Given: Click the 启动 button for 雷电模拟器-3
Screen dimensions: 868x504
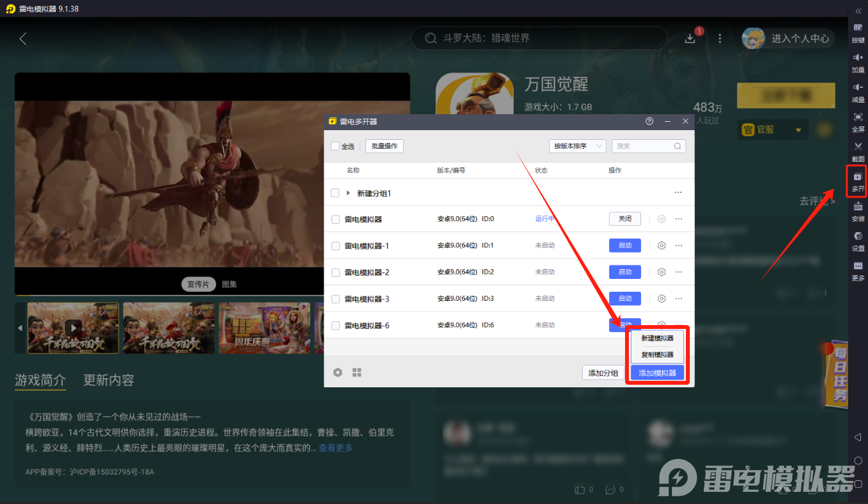Looking at the screenshot, I should pos(624,298).
